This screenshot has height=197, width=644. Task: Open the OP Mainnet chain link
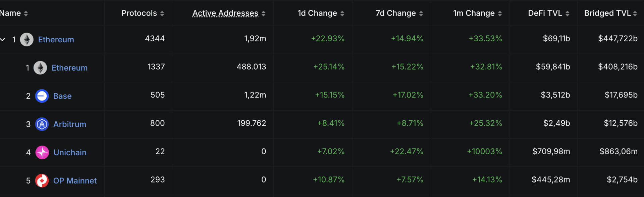pyautogui.click(x=75, y=181)
